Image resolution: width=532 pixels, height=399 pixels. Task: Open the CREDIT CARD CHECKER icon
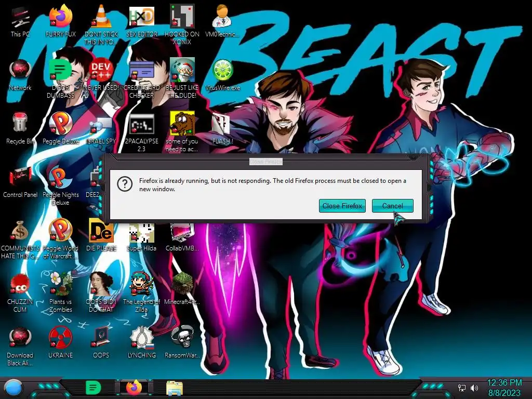[x=142, y=78]
